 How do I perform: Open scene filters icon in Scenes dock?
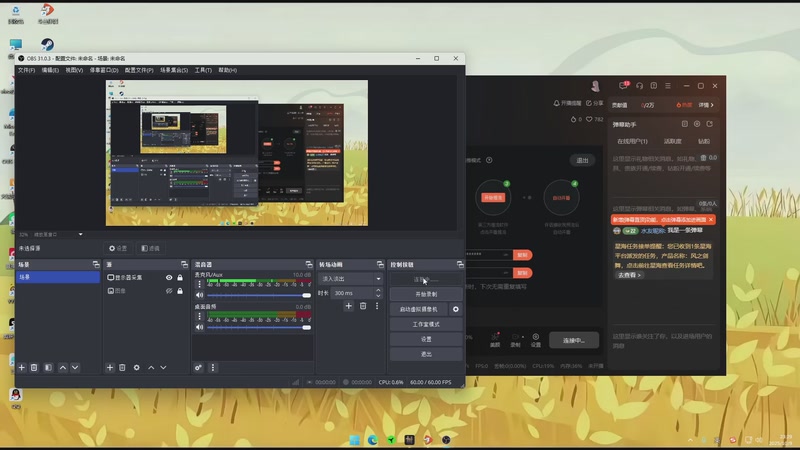point(48,367)
